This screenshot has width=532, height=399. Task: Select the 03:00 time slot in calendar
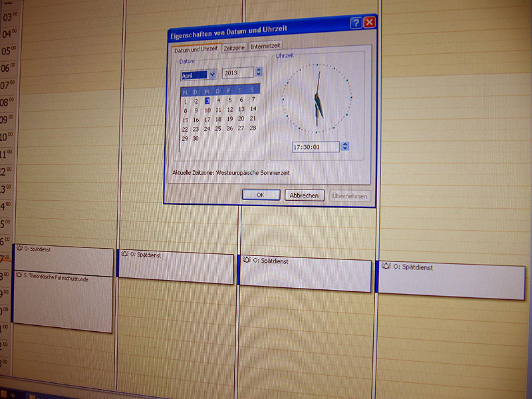(66, 17)
